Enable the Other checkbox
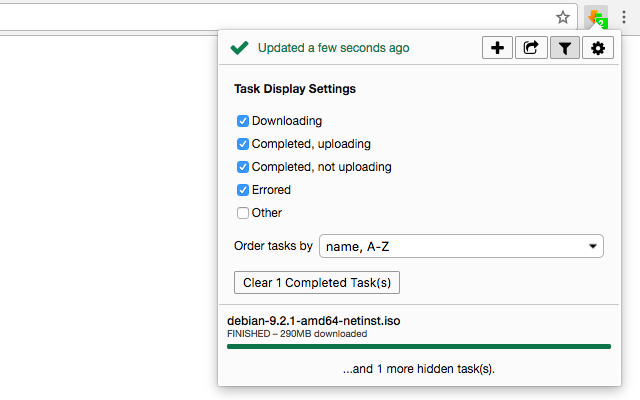The height and width of the screenshot is (400, 640). coord(243,213)
